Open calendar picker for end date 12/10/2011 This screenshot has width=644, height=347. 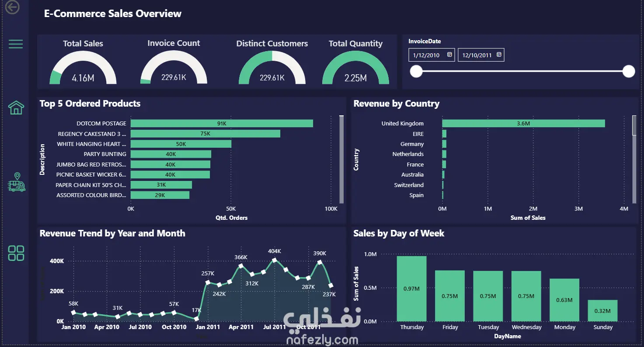pyautogui.click(x=499, y=55)
